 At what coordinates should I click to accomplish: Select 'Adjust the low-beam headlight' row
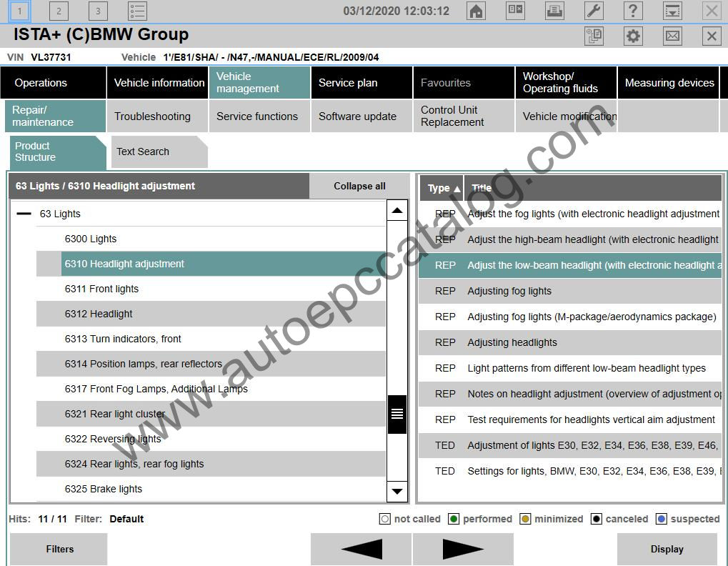tap(570, 266)
